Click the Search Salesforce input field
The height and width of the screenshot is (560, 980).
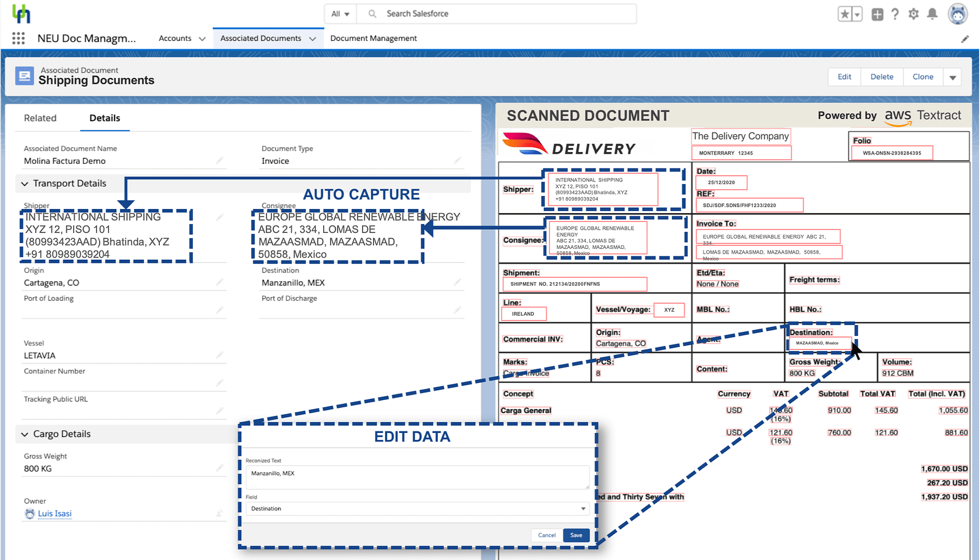pyautogui.click(x=498, y=14)
